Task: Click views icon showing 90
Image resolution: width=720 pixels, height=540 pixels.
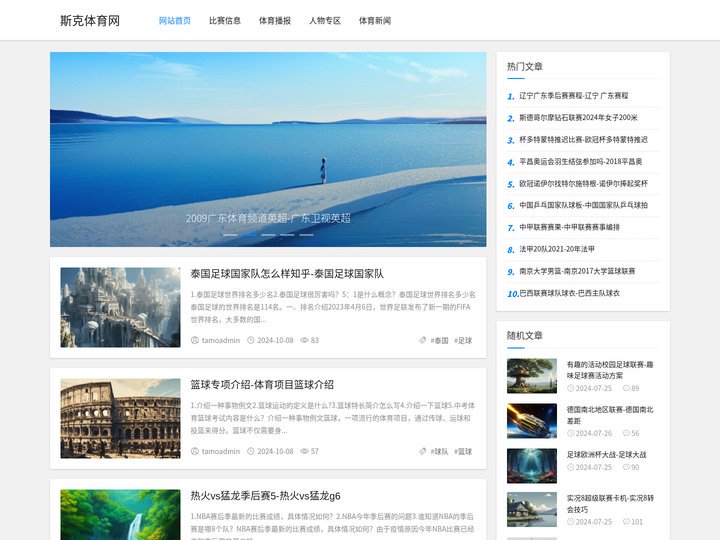Action: tap(626, 467)
